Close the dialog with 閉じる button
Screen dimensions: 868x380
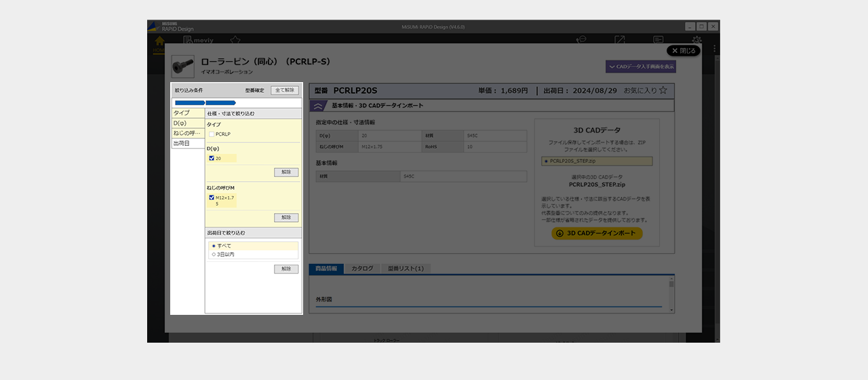coord(684,51)
